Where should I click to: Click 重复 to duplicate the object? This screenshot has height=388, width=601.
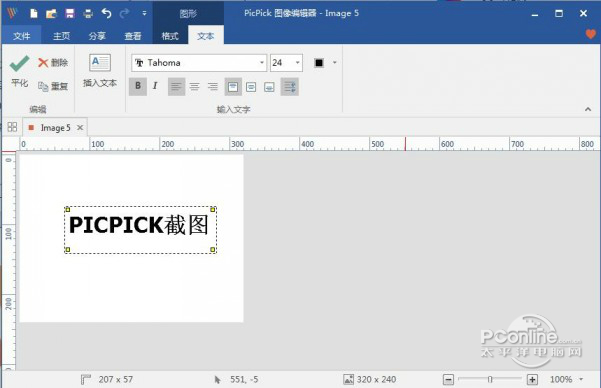tap(53, 86)
